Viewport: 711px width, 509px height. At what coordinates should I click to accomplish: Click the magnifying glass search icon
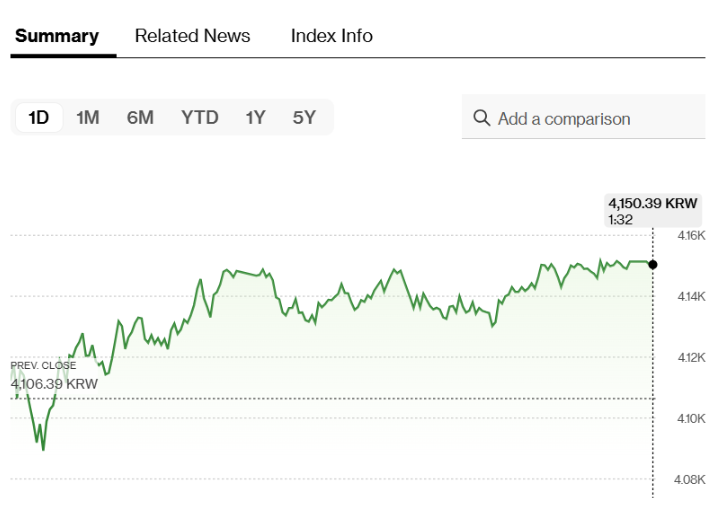click(x=481, y=119)
